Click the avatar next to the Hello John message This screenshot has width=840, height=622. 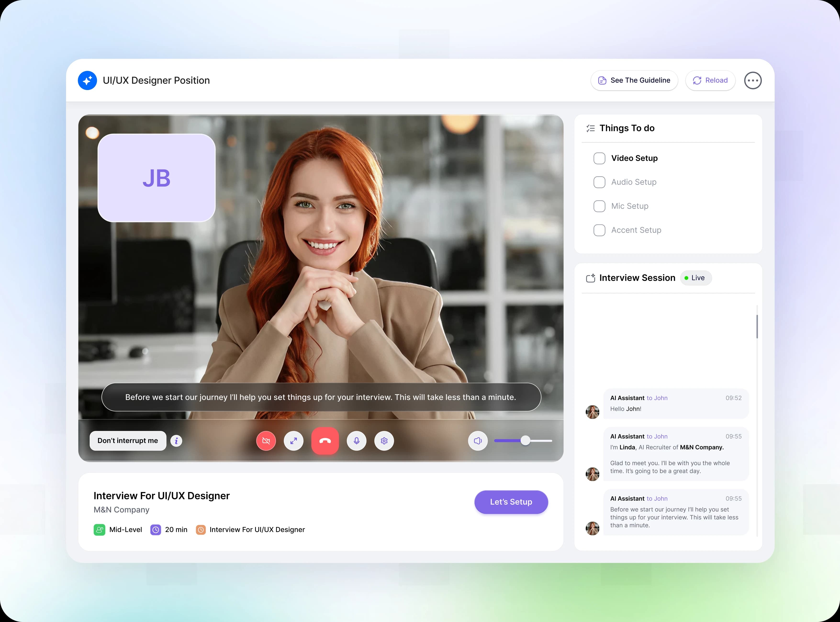(x=592, y=412)
